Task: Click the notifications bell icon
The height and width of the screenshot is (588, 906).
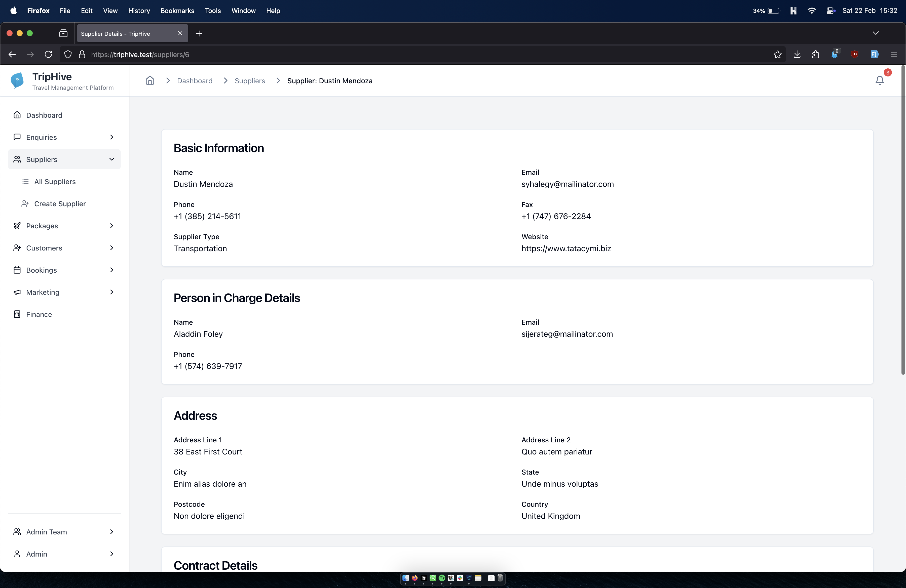Action: click(879, 80)
